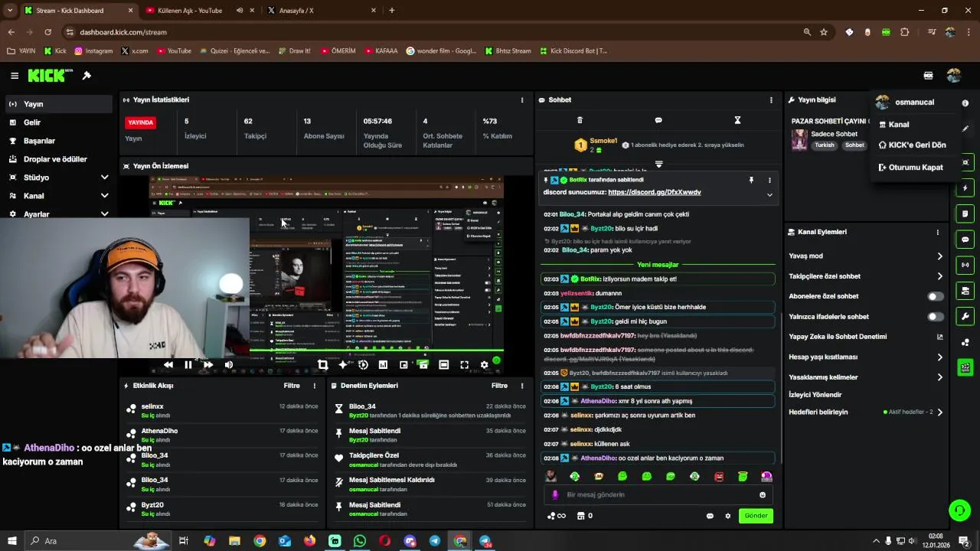
Task: Click Filtre in the Etkinlik Akışı panel
Action: pos(292,386)
